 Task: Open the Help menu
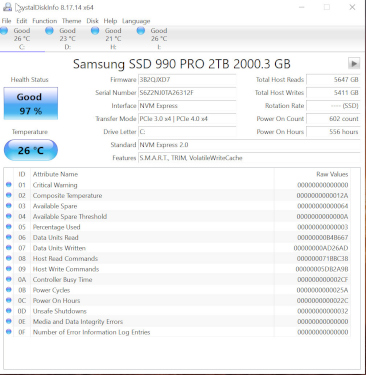[110, 21]
